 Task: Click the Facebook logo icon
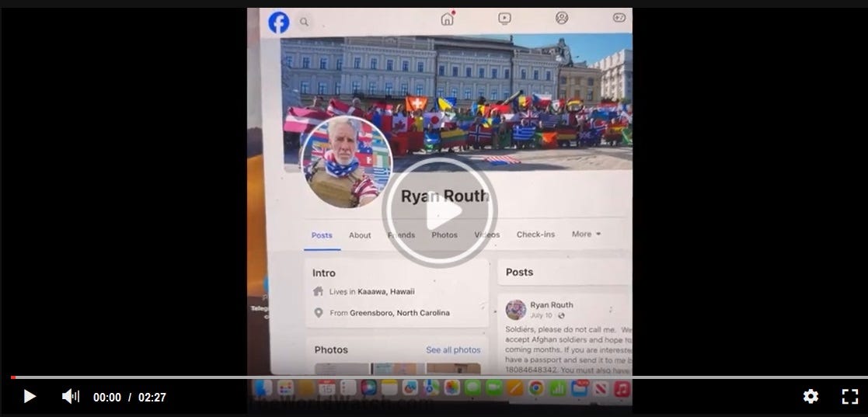pos(279,23)
